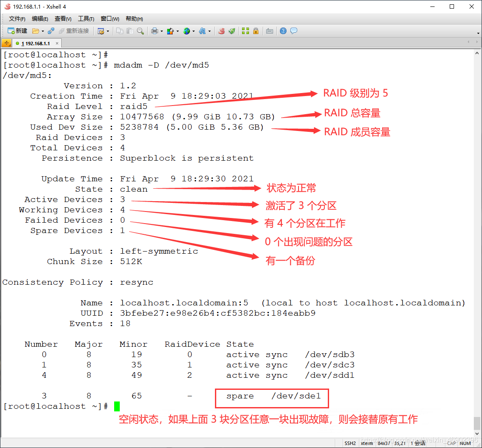
Task: Click the terminal scrollbar down arrow
Action: [477, 433]
